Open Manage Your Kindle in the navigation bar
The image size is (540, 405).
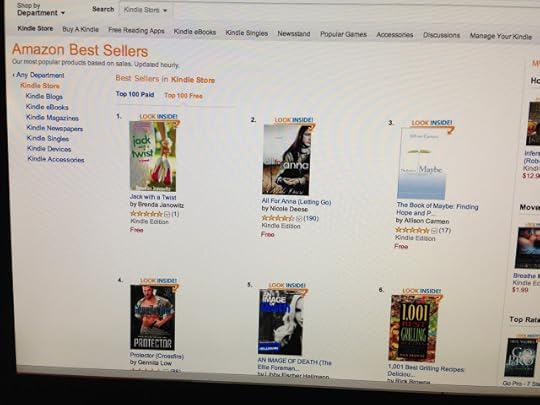[501, 36]
